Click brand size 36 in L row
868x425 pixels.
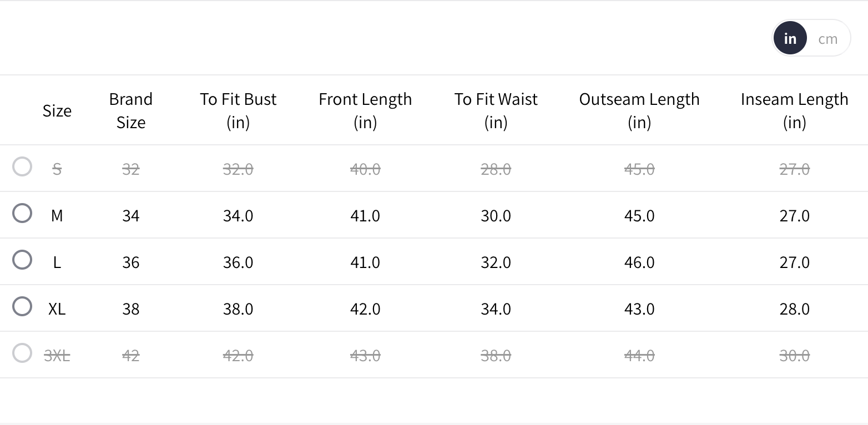point(131,262)
